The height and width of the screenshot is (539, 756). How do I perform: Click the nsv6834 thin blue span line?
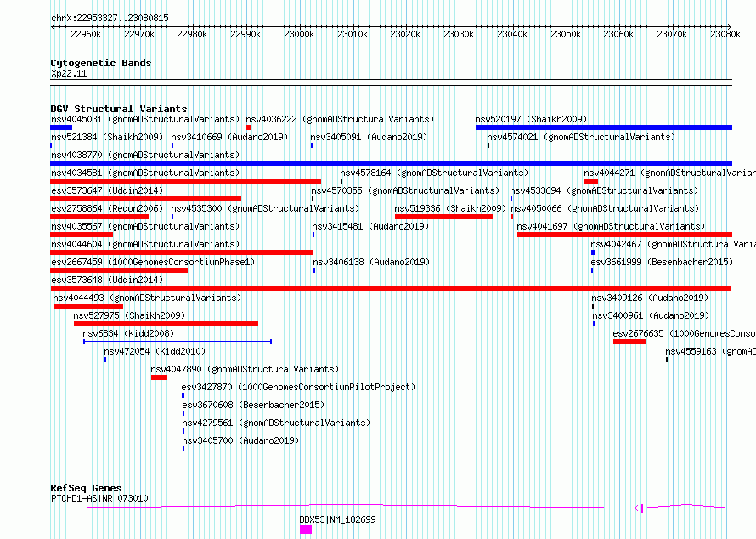178,342
